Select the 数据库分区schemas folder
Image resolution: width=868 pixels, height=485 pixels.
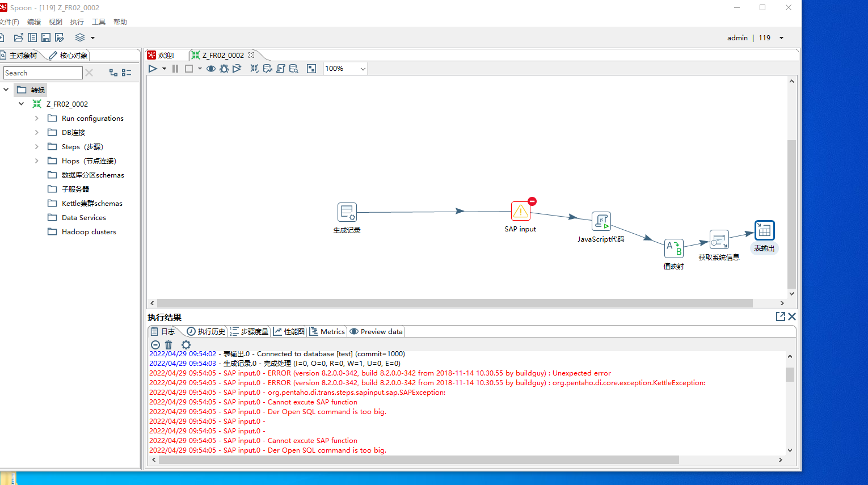pos(86,175)
